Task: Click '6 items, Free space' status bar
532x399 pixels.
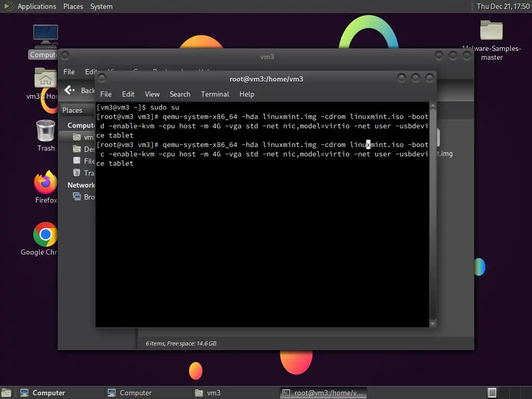Action: click(181, 343)
